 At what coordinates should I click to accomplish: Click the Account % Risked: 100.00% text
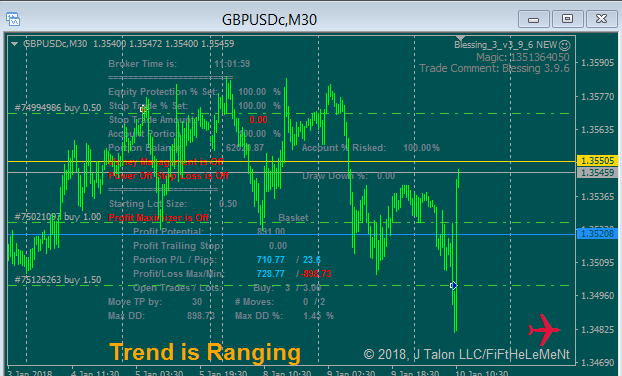pos(371,148)
